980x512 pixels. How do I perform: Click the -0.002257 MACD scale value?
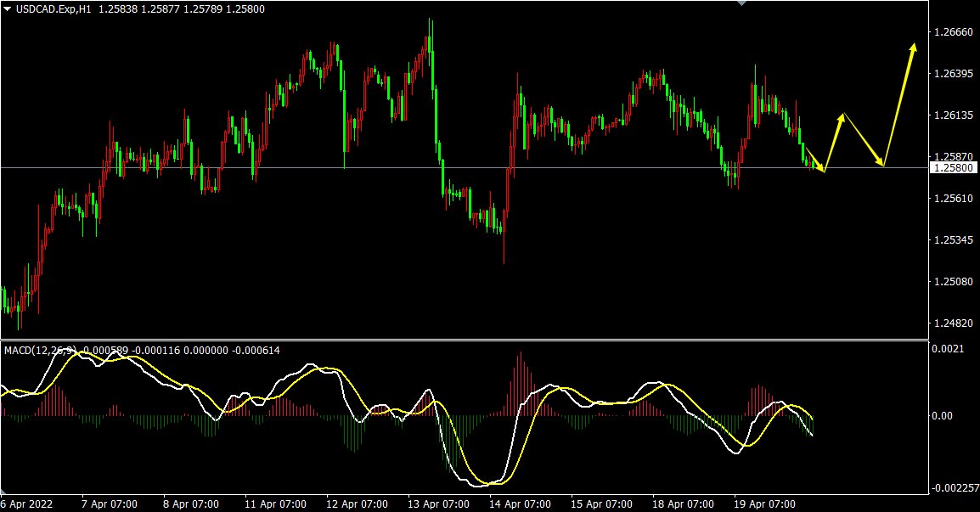tap(953, 488)
